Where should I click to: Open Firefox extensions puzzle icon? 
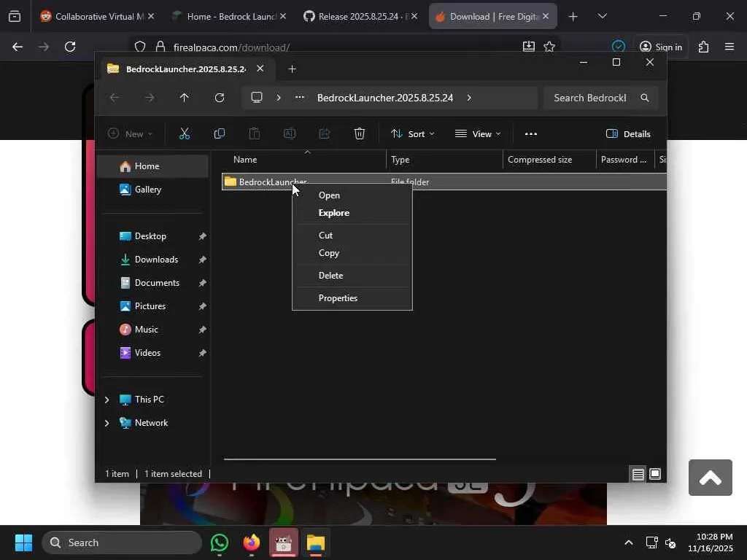pyautogui.click(x=704, y=47)
